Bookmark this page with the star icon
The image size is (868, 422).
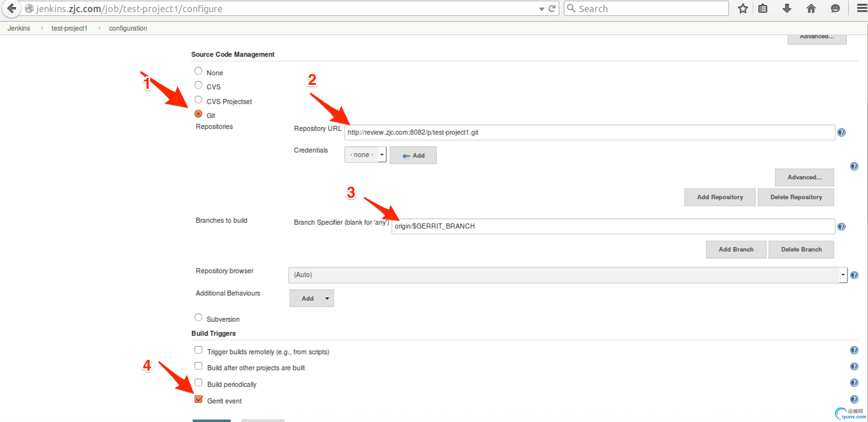coord(743,8)
